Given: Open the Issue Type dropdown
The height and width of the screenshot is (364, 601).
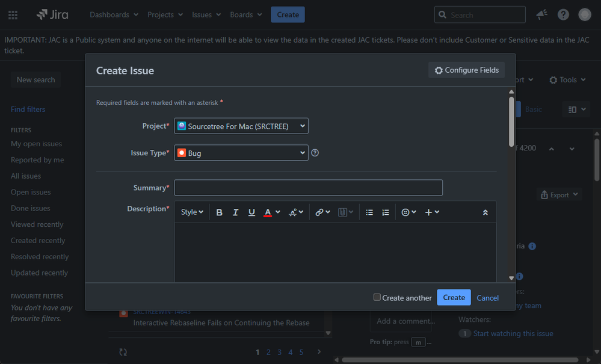Looking at the screenshot, I should point(241,153).
